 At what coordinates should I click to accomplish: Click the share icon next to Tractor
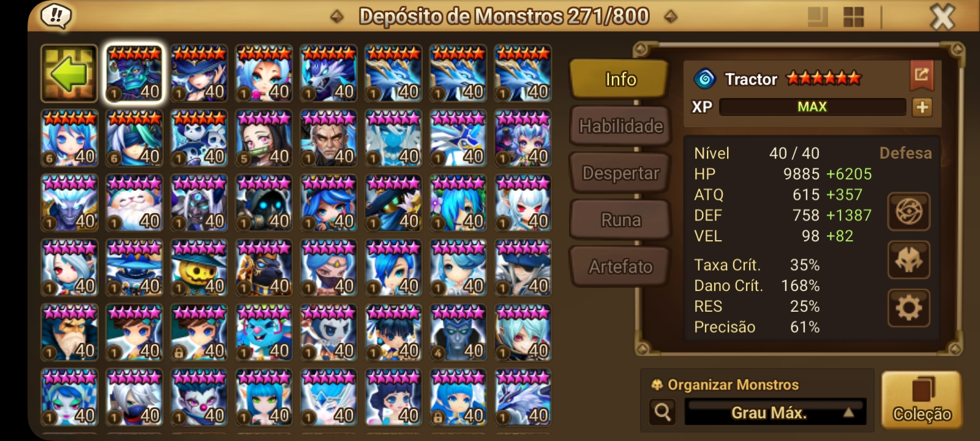tap(921, 75)
